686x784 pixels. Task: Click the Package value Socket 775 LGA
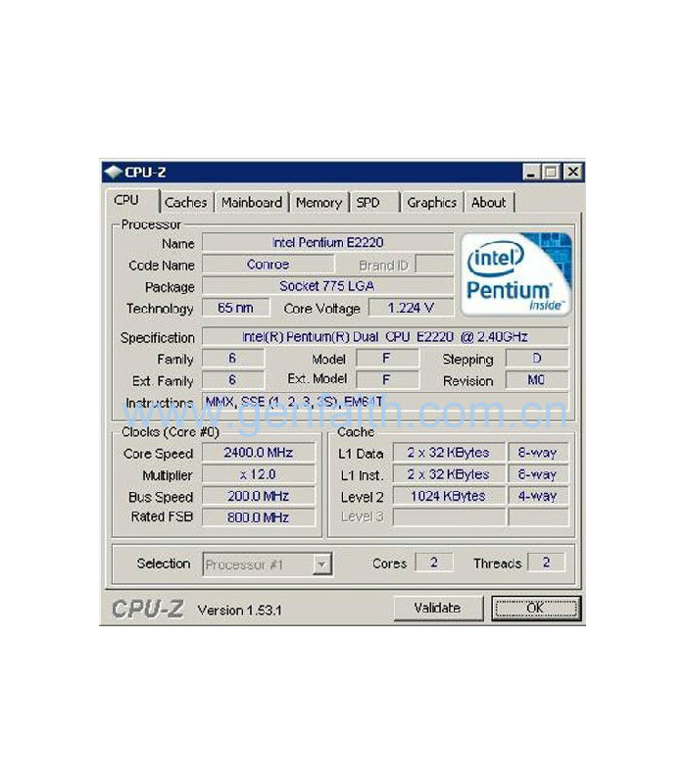(x=328, y=286)
